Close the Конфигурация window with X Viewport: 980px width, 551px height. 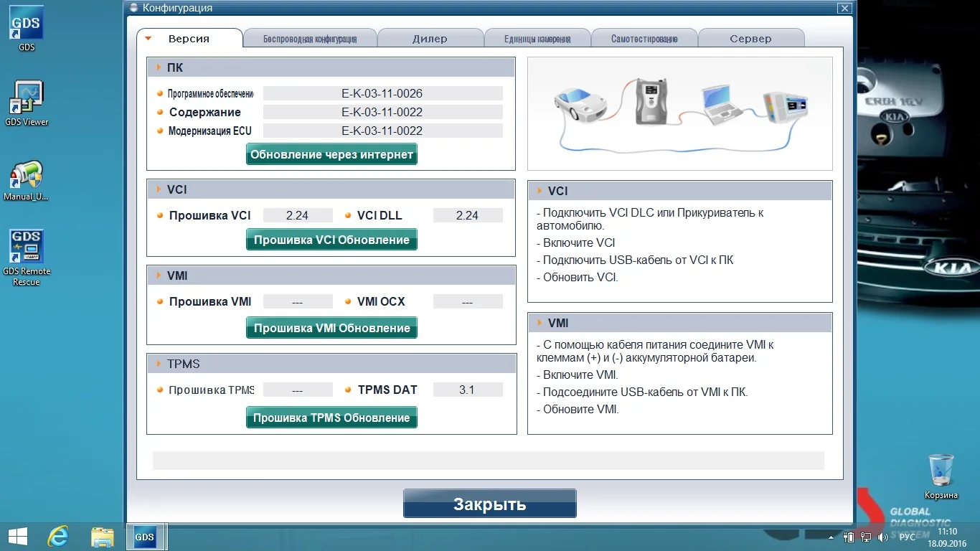coord(844,8)
